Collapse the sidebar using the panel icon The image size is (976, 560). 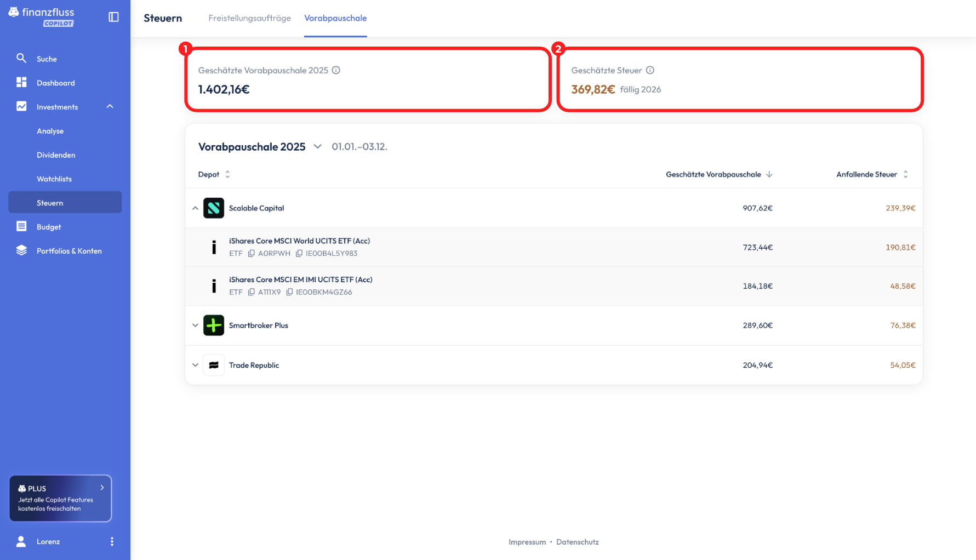click(x=113, y=17)
